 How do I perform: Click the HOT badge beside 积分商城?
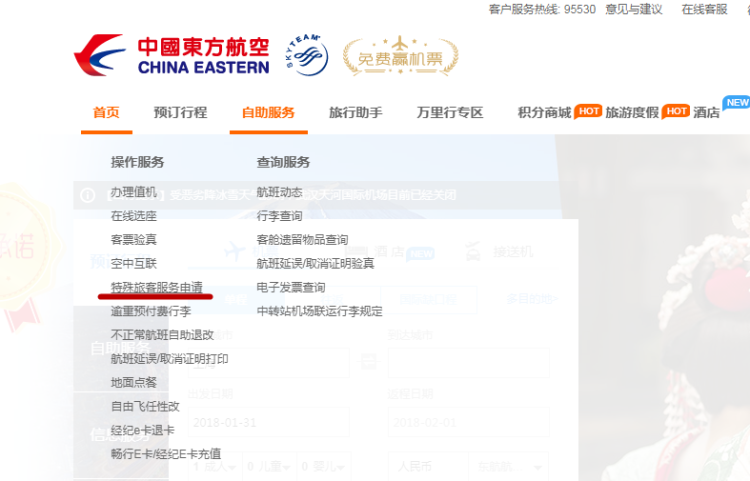point(588,111)
